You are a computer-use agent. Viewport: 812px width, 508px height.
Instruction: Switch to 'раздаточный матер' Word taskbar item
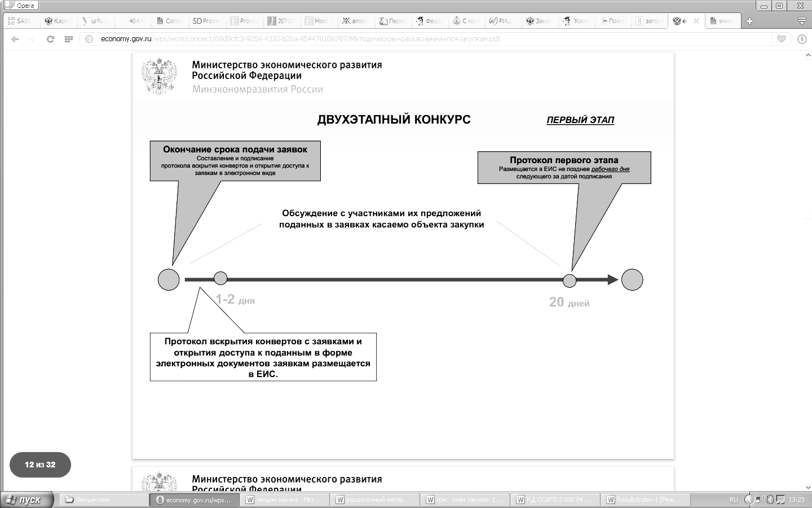[375, 500]
